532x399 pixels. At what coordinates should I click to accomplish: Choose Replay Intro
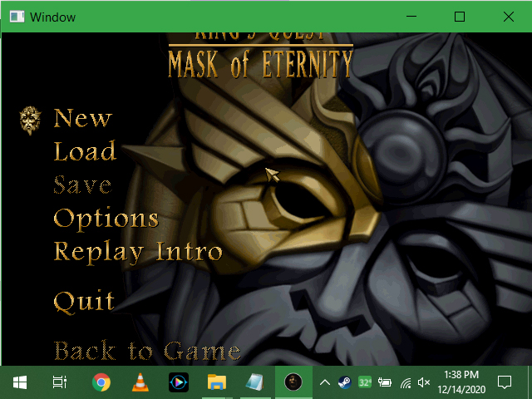pos(138,253)
